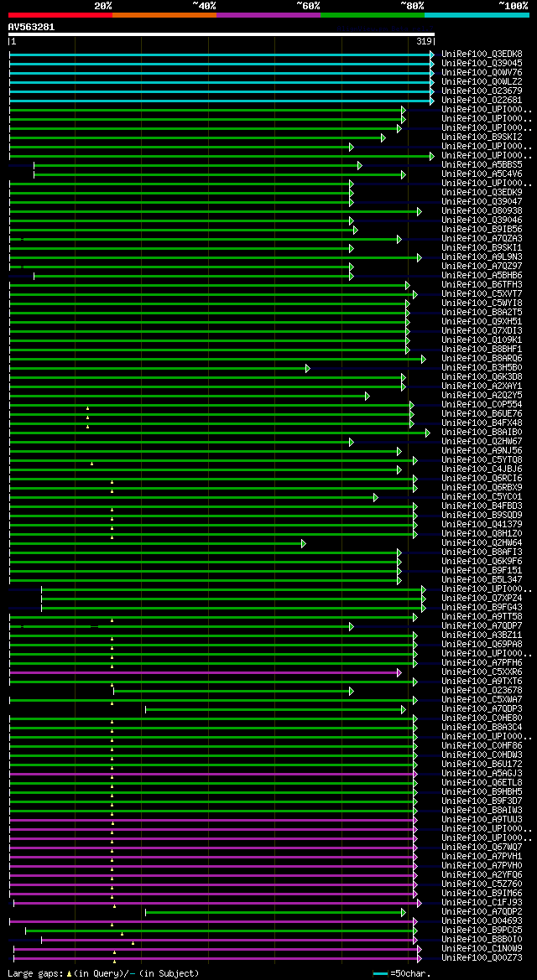Click the purple alignment bar for C1FJ93

click(x=217, y=903)
